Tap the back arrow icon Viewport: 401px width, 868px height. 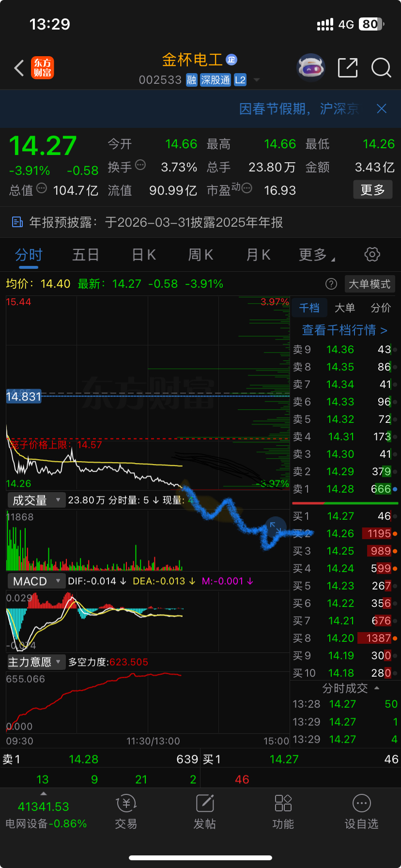point(19,68)
